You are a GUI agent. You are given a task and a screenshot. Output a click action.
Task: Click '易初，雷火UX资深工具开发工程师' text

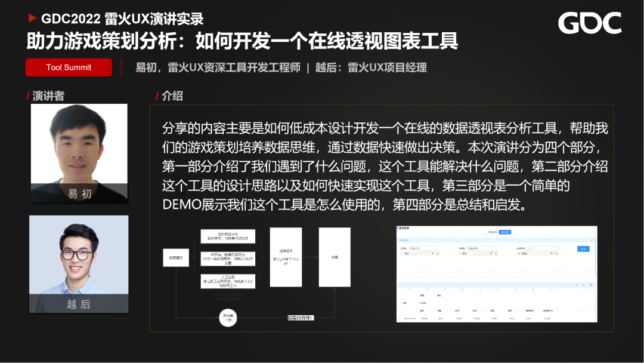point(218,67)
